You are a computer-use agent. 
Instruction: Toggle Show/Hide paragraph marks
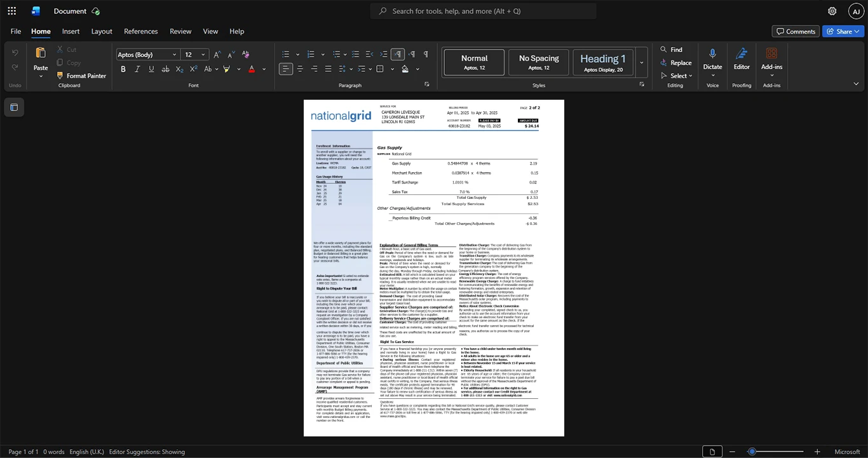pos(426,55)
